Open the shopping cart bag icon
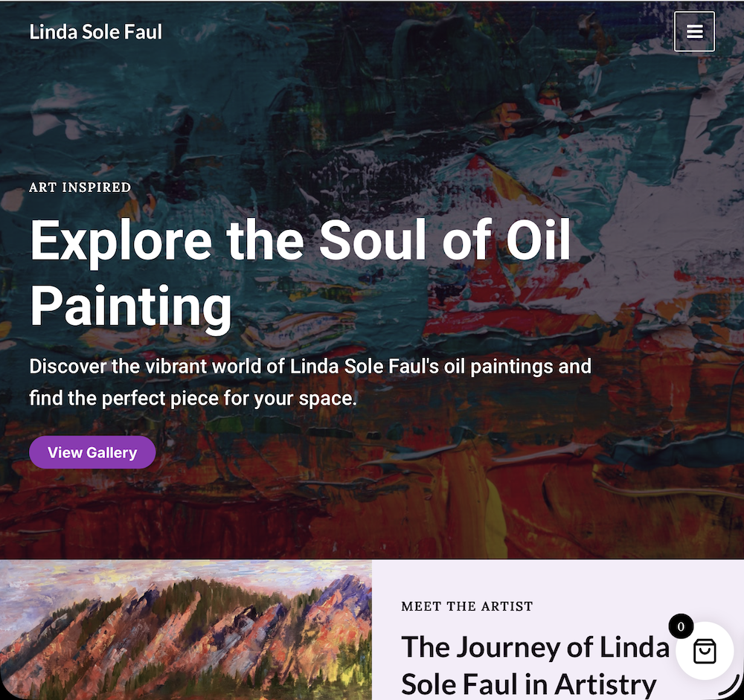Viewport: 744px width, 700px height. [704, 652]
